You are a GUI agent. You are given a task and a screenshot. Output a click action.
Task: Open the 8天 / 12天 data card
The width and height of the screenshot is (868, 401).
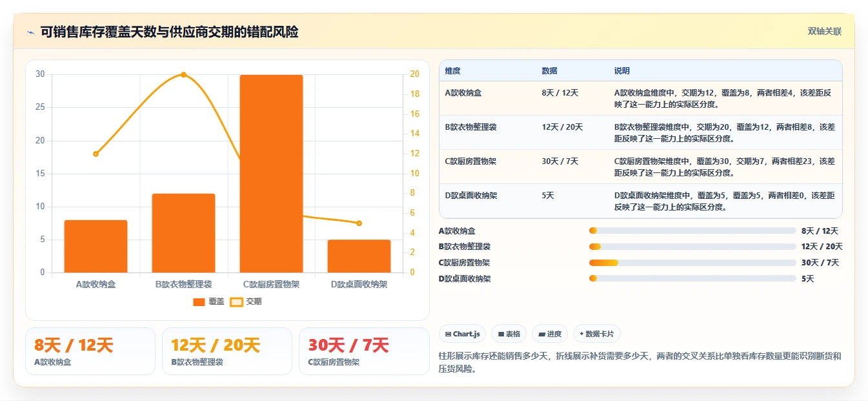[x=90, y=351]
